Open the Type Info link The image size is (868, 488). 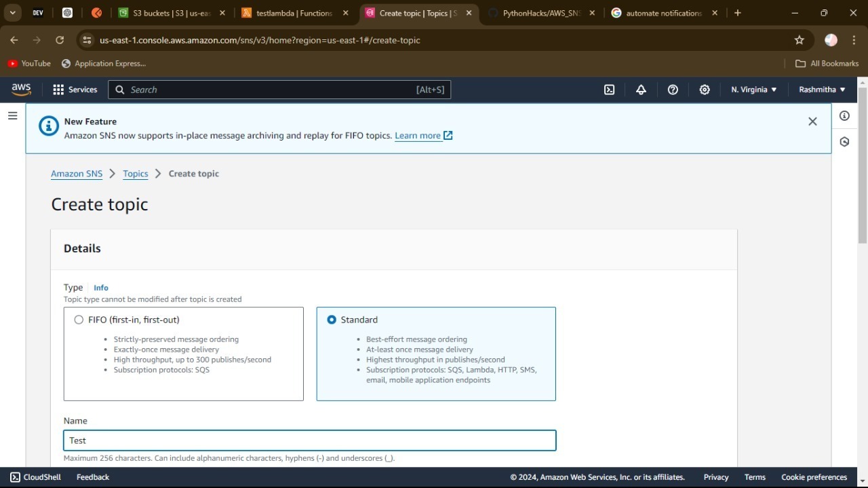pyautogui.click(x=101, y=288)
